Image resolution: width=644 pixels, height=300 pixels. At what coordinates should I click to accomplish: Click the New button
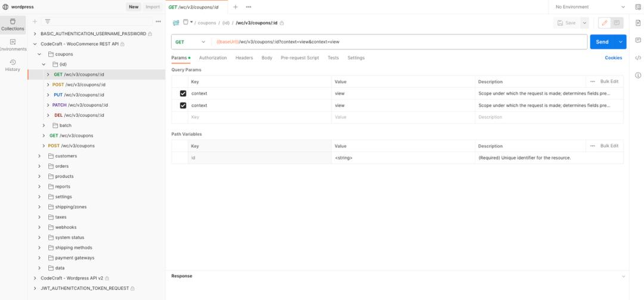(x=134, y=7)
